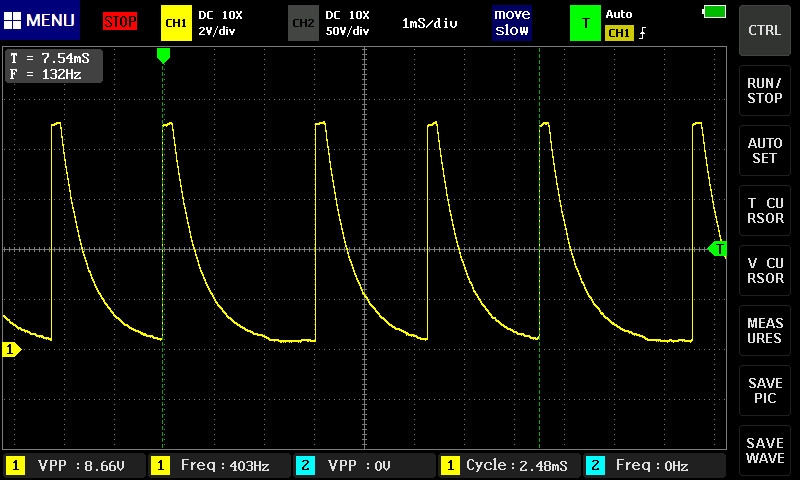The height and width of the screenshot is (480, 800).
Task: Open the MENU button
Action: pos(40,20)
